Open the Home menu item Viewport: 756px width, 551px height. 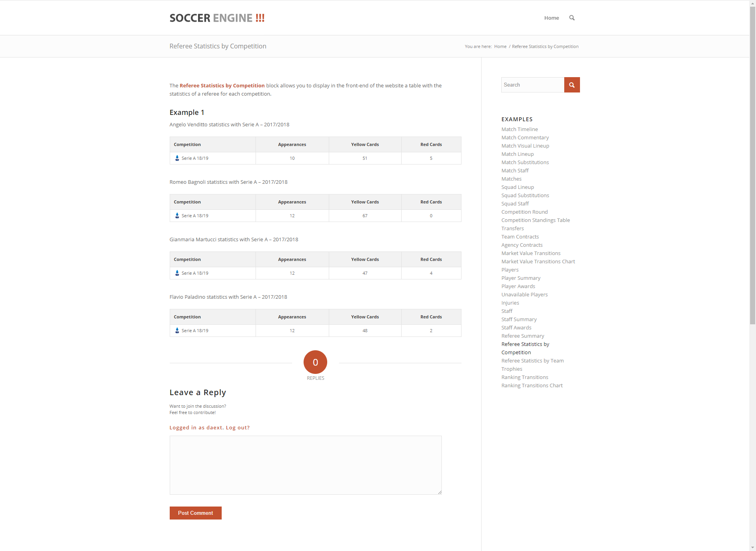pyautogui.click(x=551, y=18)
